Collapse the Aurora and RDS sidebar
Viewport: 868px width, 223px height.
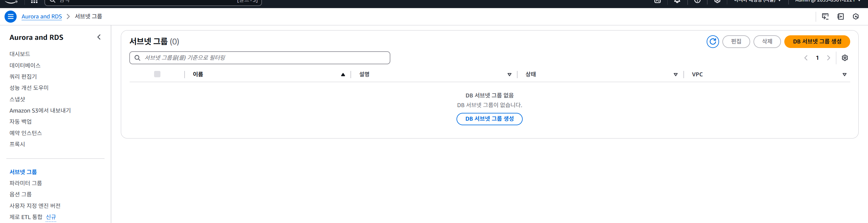click(99, 37)
